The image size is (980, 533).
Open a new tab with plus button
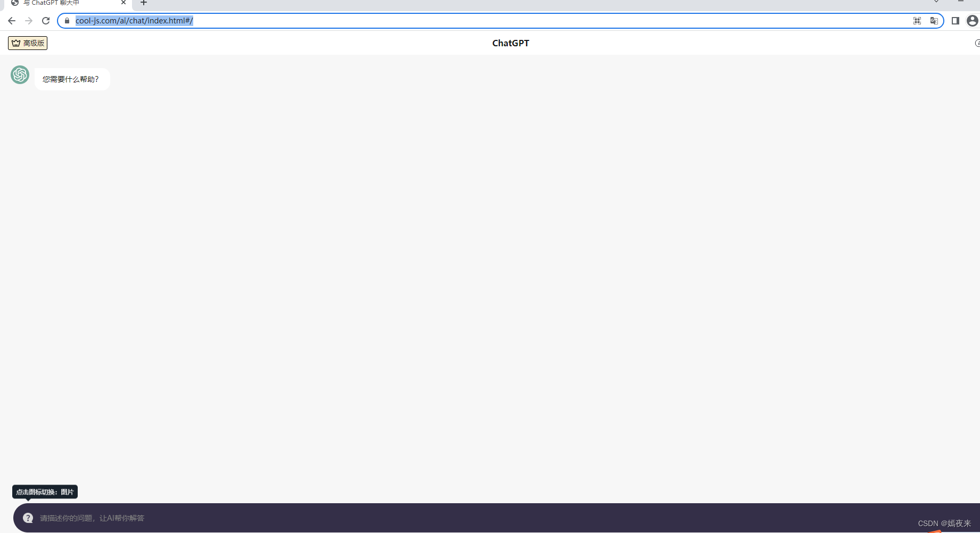(144, 3)
